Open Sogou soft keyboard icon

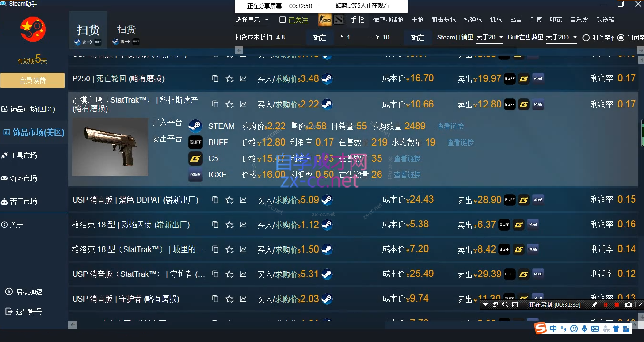tap(595, 329)
